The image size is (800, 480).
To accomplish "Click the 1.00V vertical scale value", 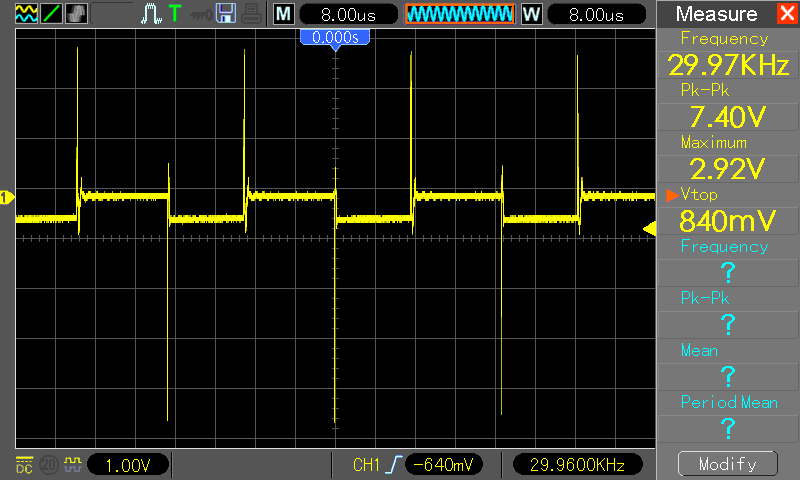I will (128, 465).
